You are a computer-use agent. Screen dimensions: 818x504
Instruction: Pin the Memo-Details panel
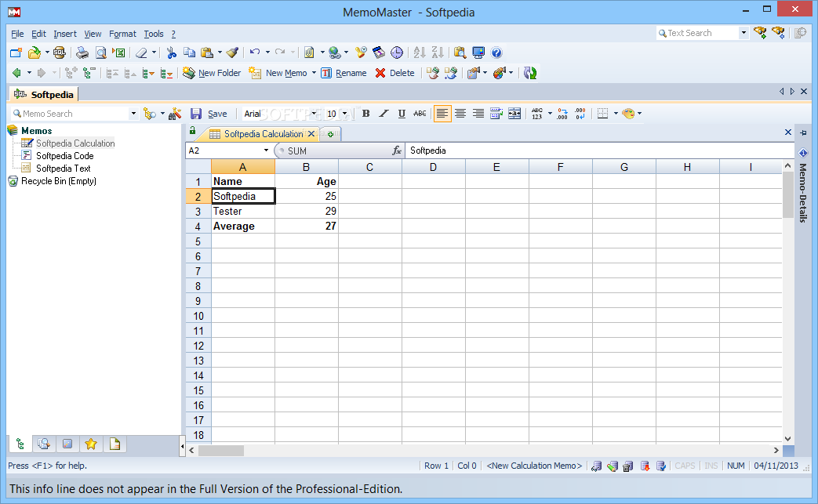tap(803, 133)
